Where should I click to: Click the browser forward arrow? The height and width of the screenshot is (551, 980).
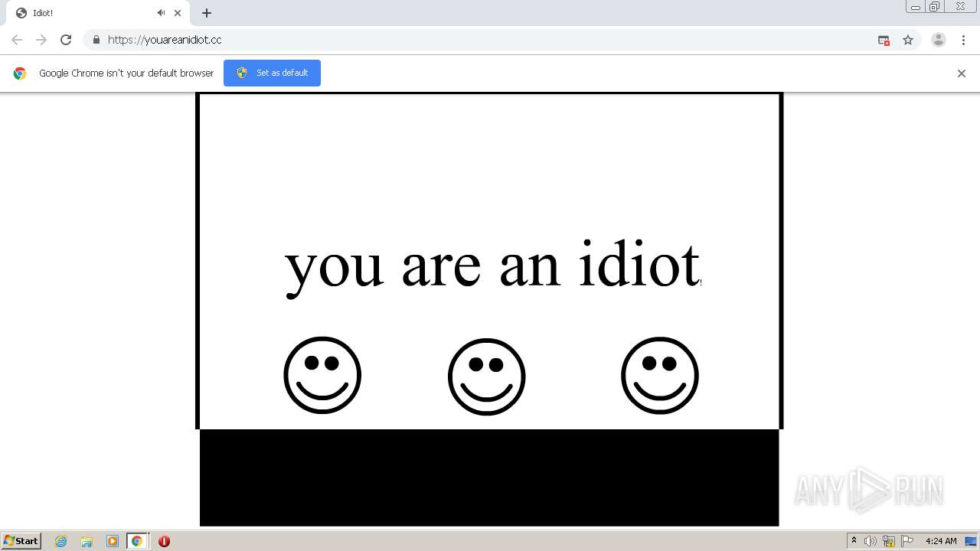[x=41, y=40]
